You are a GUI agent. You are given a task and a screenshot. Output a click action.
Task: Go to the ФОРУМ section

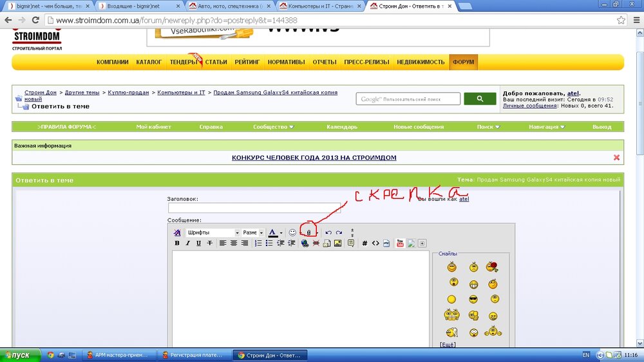463,62
